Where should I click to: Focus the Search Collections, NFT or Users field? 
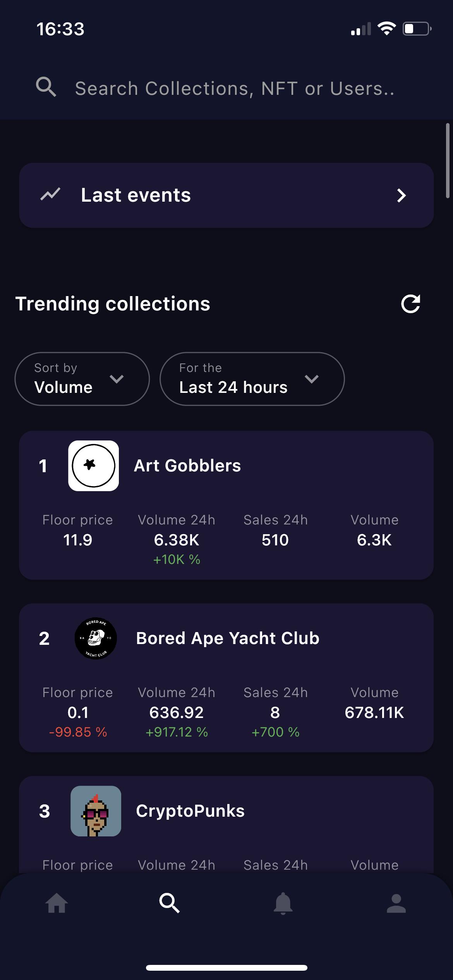(235, 88)
